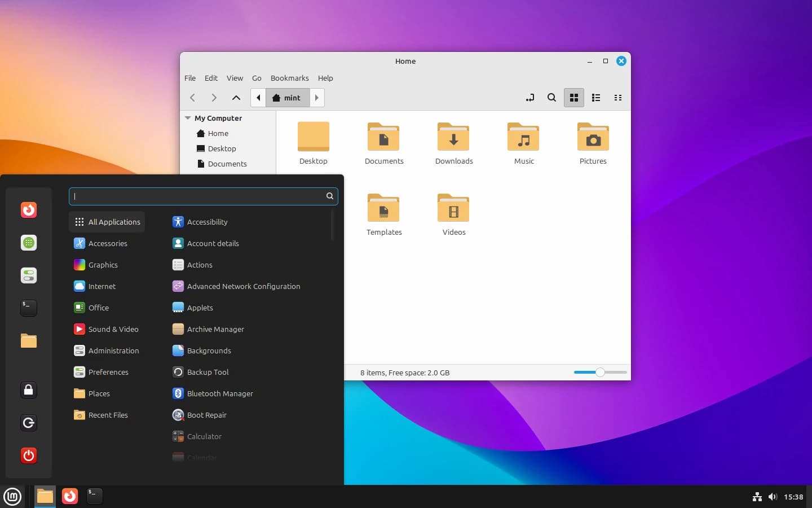Select the Administration category in the menu

(x=113, y=351)
